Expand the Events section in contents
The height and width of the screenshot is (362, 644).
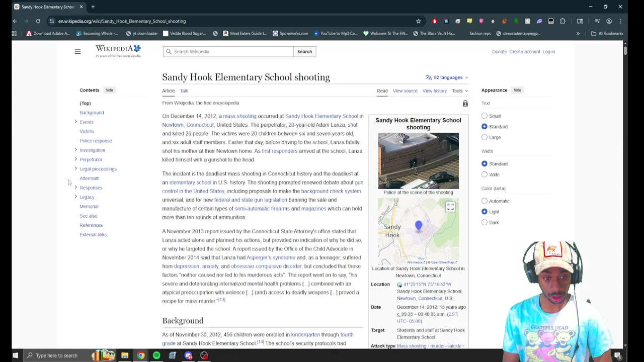tap(75, 122)
